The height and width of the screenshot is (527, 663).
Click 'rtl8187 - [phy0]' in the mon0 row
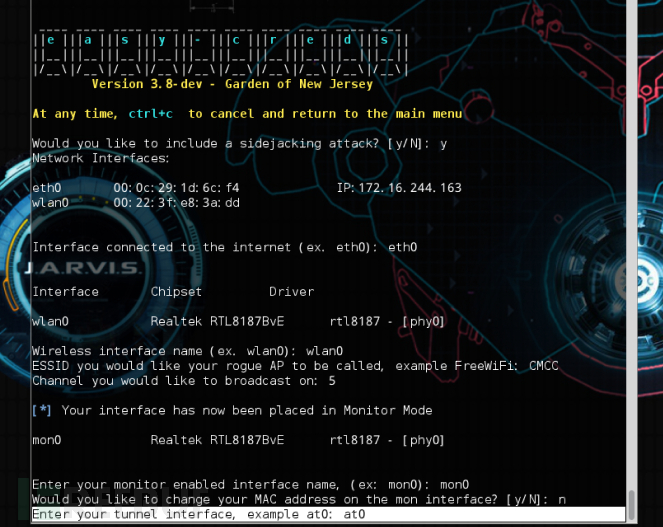387,440
